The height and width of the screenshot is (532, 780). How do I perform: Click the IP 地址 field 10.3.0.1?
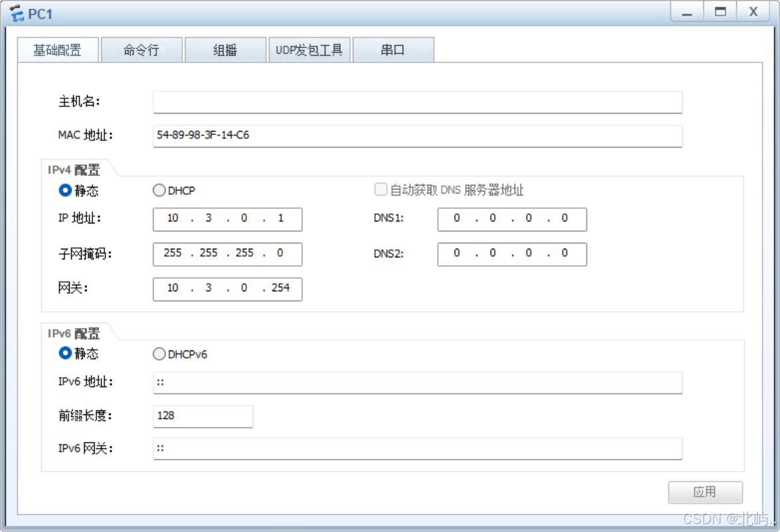click(228, 219)
